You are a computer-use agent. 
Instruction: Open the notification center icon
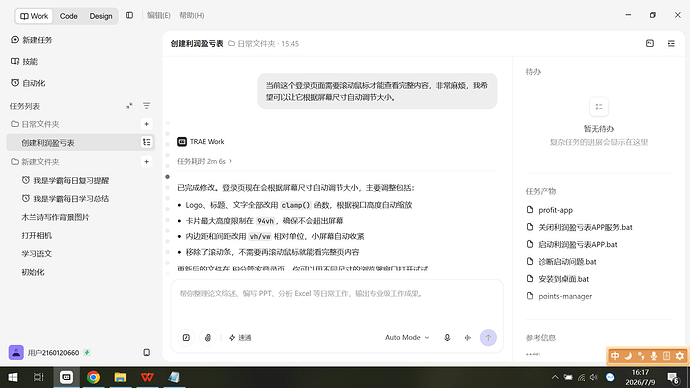[x=673, y=377]
